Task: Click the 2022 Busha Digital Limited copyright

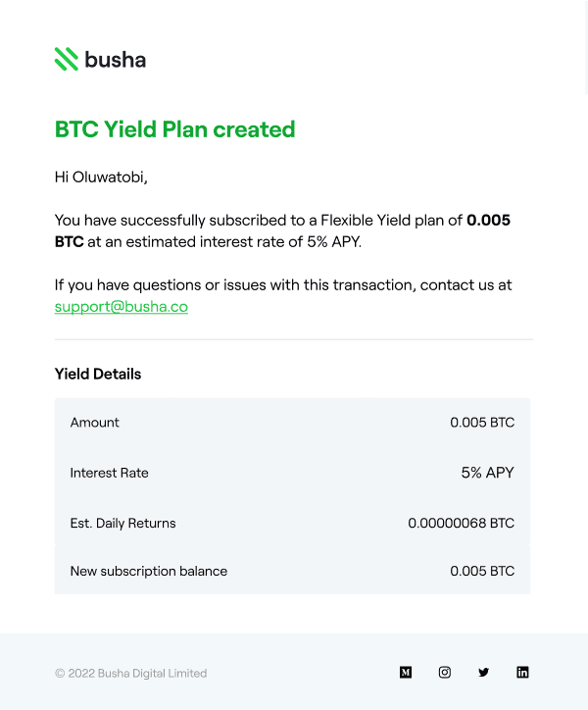Action: pos(131,674)
